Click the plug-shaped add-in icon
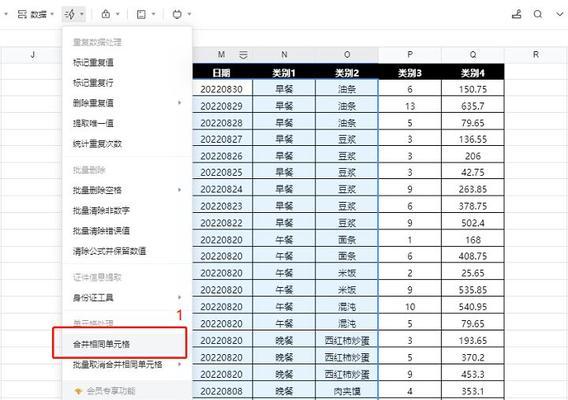Screen dimensions: 568x400 tap(177, 14)
